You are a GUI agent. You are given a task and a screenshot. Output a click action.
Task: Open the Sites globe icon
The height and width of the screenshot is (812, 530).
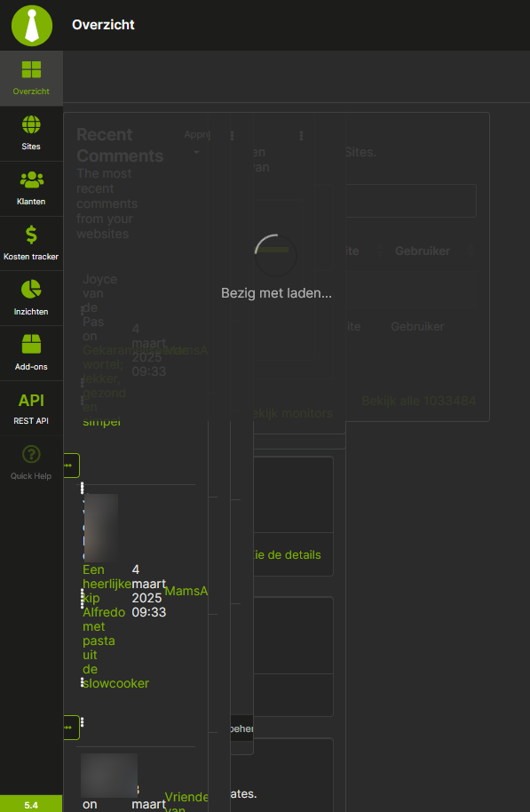click(x=31, y=124)
